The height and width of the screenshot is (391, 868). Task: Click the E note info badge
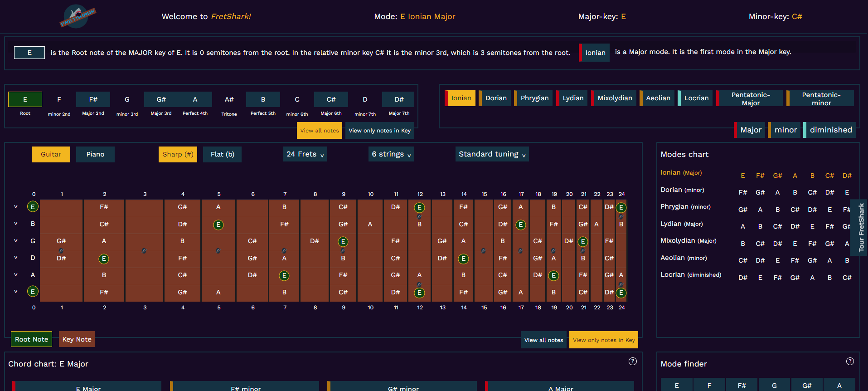coord(29,53)
